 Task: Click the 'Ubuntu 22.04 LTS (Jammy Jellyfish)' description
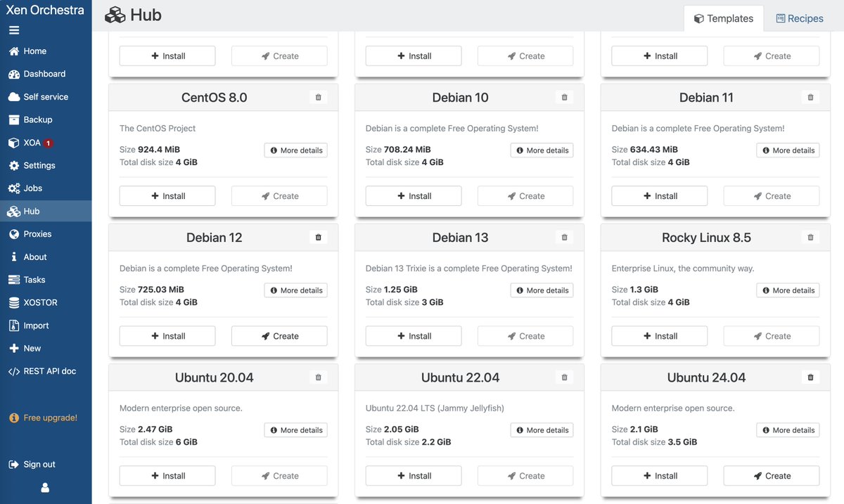tap(435, 408)
